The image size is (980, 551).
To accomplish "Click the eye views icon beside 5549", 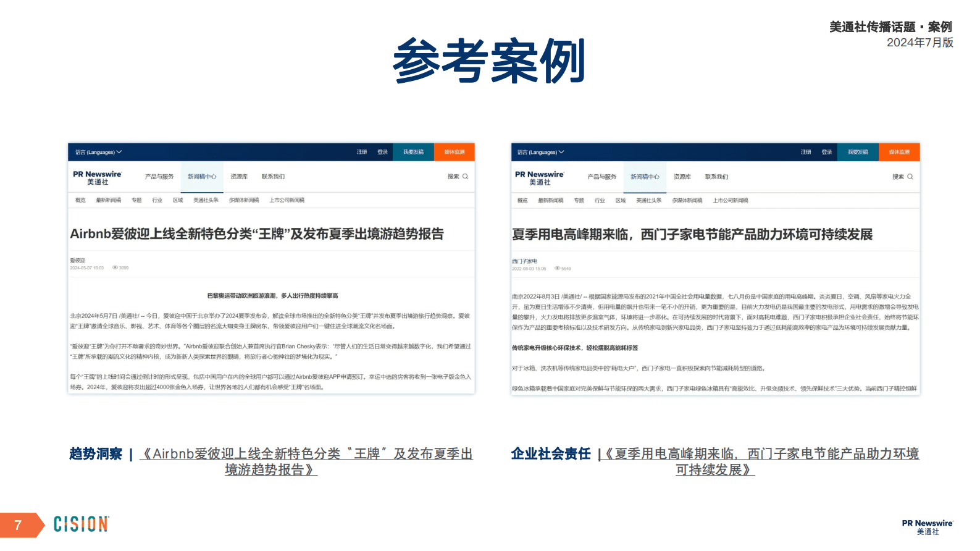I will pos(558,269).
